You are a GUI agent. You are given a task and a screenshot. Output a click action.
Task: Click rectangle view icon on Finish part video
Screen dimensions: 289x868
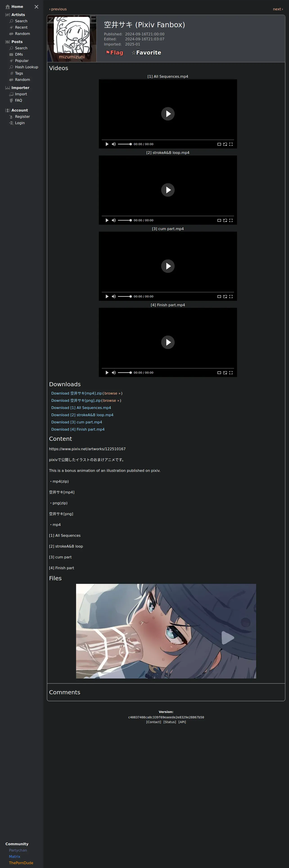[x=219, y=373]
